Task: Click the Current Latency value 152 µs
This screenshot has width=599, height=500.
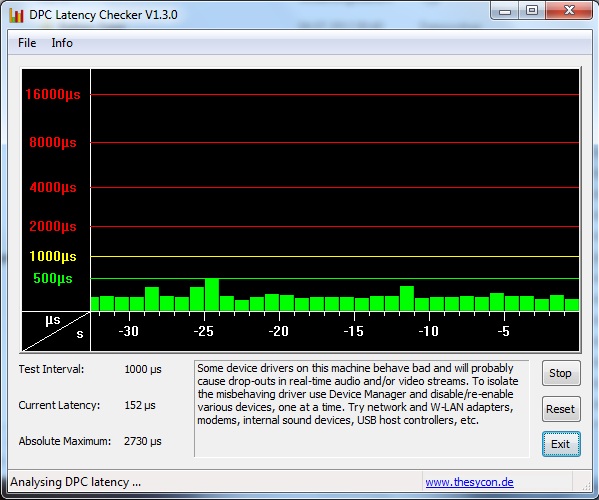Action: [140, 405]
